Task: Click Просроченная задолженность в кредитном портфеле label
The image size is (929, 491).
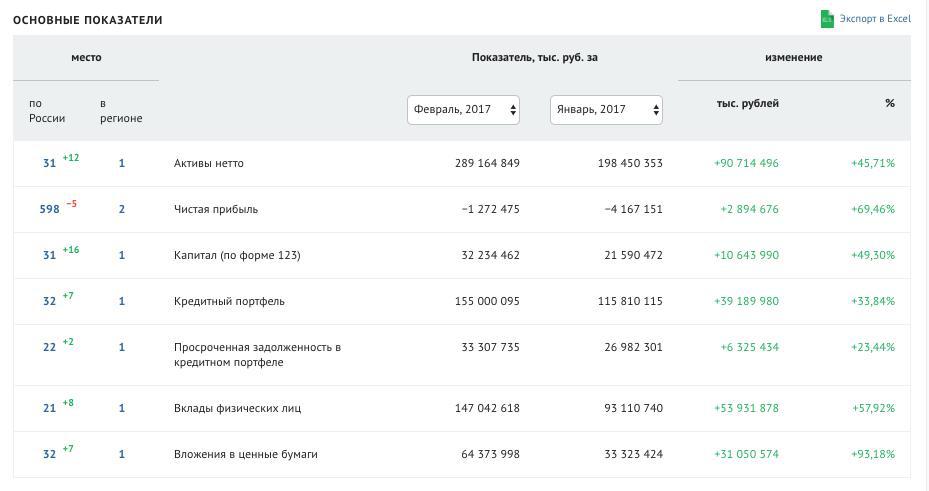Action: [x=257, y=355]
